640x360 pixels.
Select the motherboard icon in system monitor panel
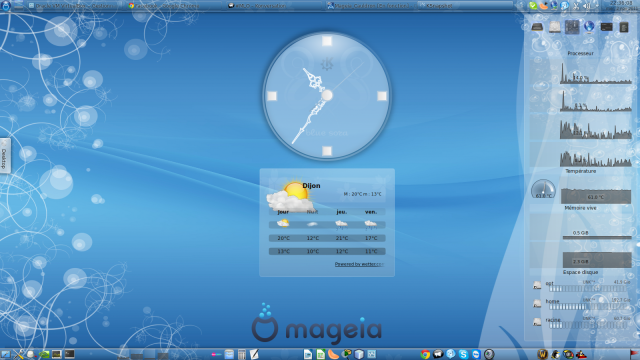pos(572,27)
